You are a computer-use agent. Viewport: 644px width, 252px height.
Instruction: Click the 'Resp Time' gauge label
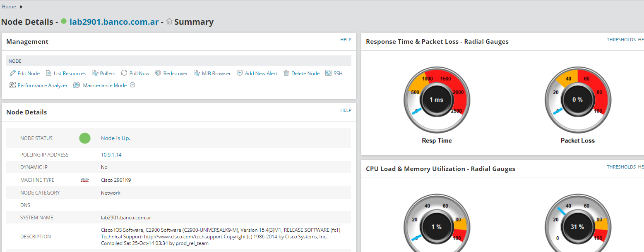coord(437,141)
